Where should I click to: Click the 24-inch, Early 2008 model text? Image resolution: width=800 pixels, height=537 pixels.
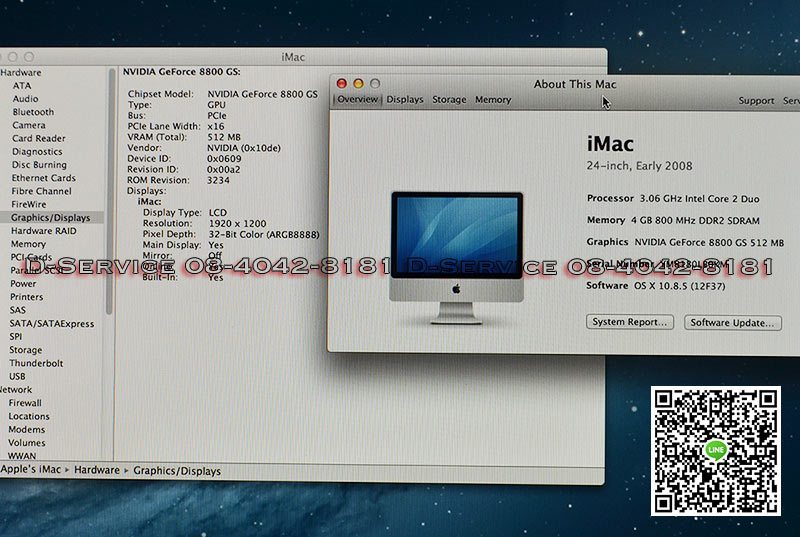pos(639,166)
